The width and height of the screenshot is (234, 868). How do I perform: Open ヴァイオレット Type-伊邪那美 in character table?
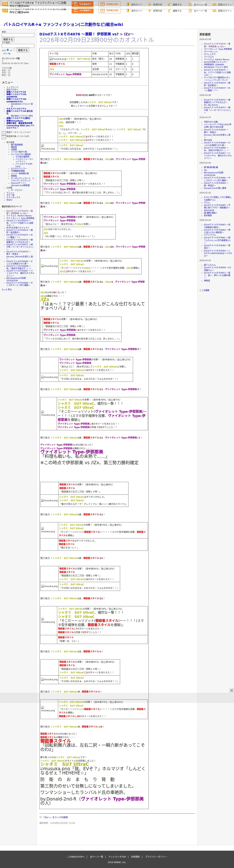click(65, 74)
